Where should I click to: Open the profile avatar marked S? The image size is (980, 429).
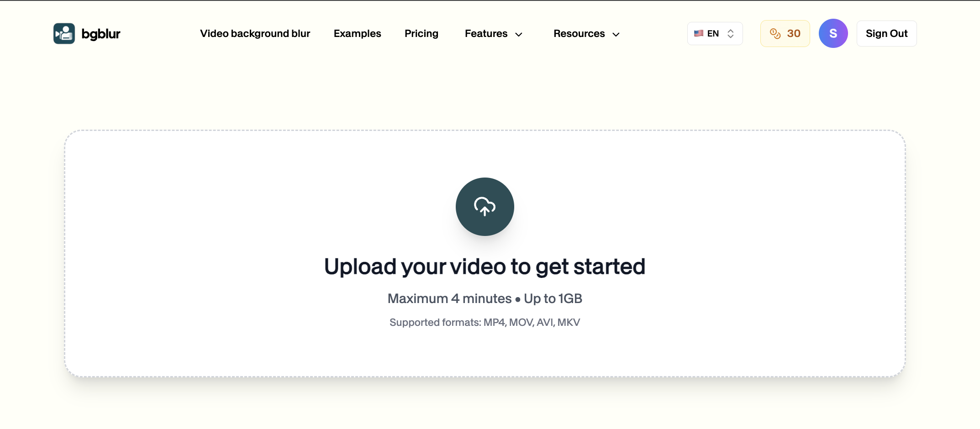(833, 33)
